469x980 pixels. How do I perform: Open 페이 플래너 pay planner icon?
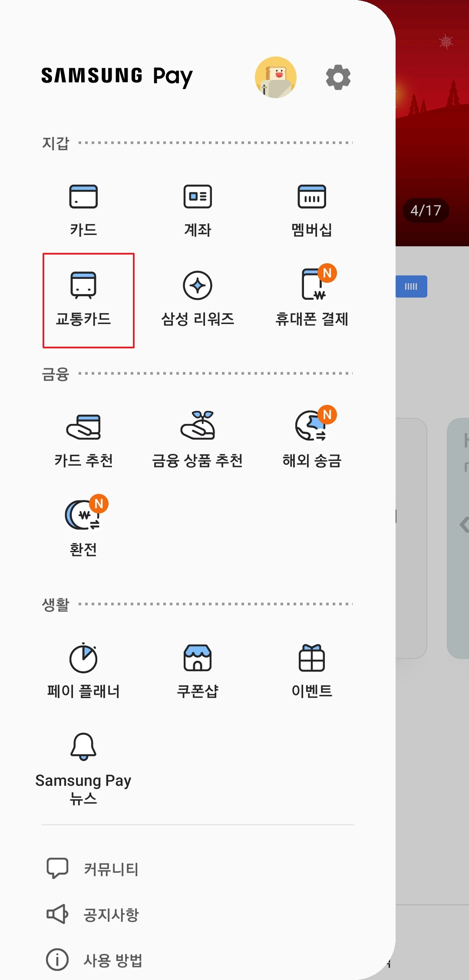tap(83, 658)
